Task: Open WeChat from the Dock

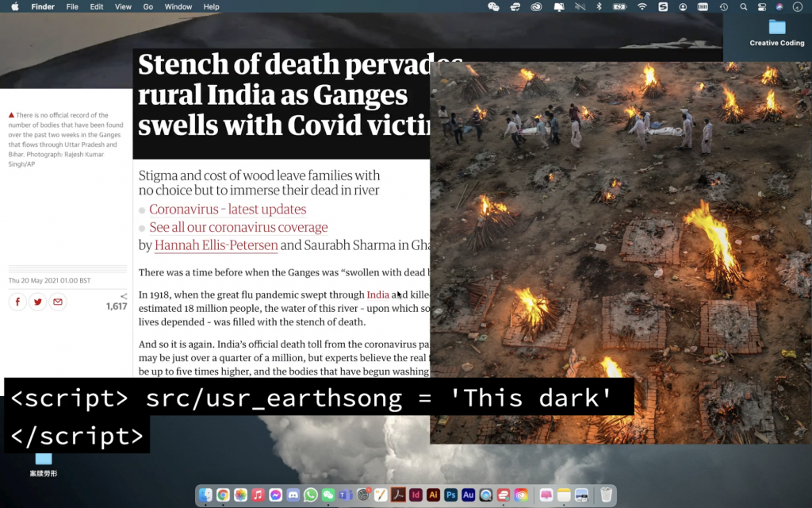Action: pyautogui.click(x=328, y=495)
